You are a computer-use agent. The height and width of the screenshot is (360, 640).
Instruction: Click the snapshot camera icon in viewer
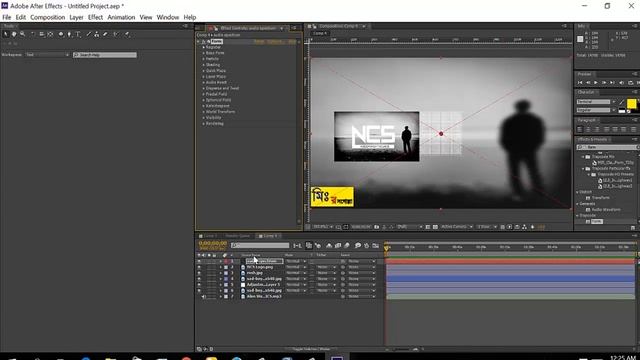click(377, 227)
